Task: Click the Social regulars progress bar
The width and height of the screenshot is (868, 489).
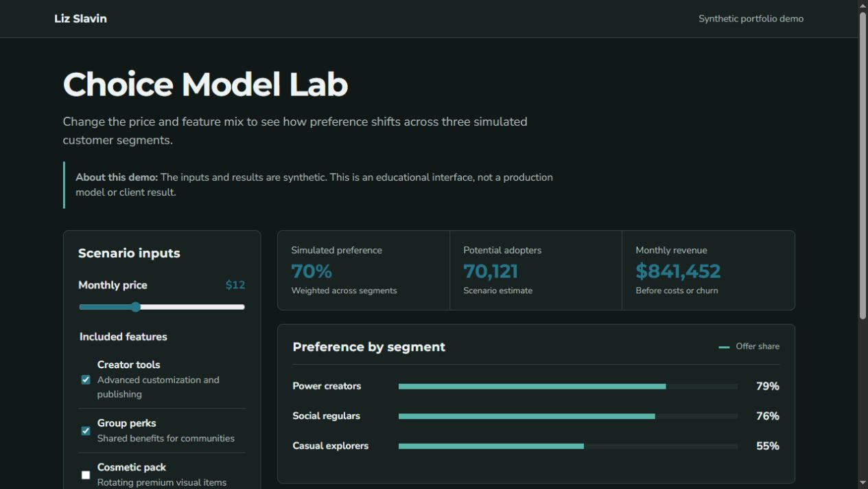Action: click(568, 416)
